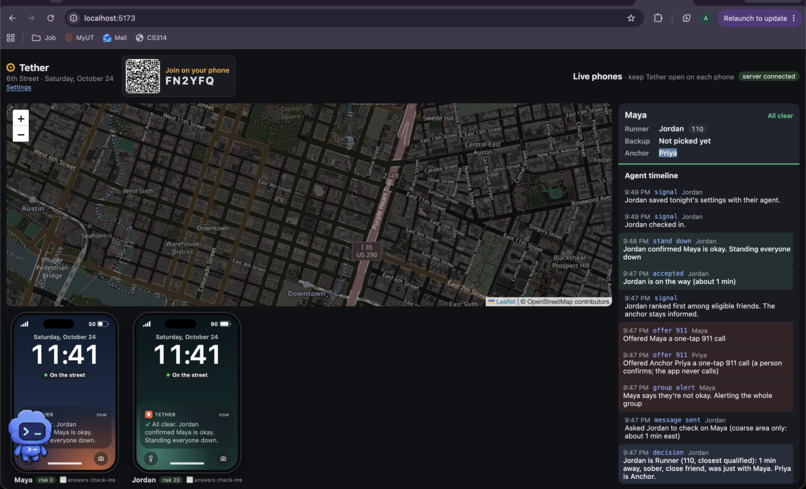Viewport: 806px width, 489px height.
Task: Click the join code FN2YFQ
Action: coord(189,81)
